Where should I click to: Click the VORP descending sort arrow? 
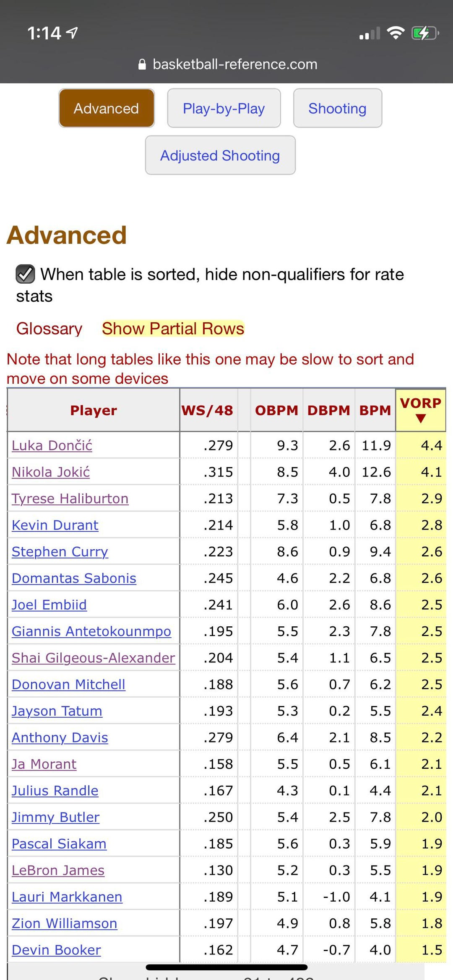[421, 418]
